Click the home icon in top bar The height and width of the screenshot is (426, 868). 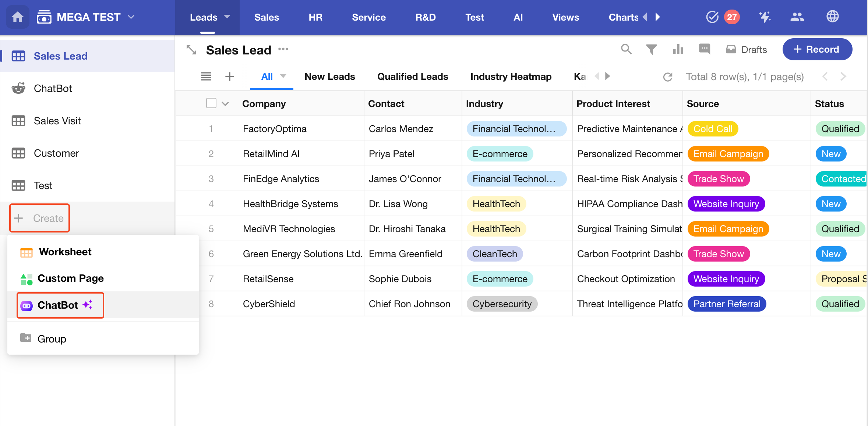[x=17, y=17]
